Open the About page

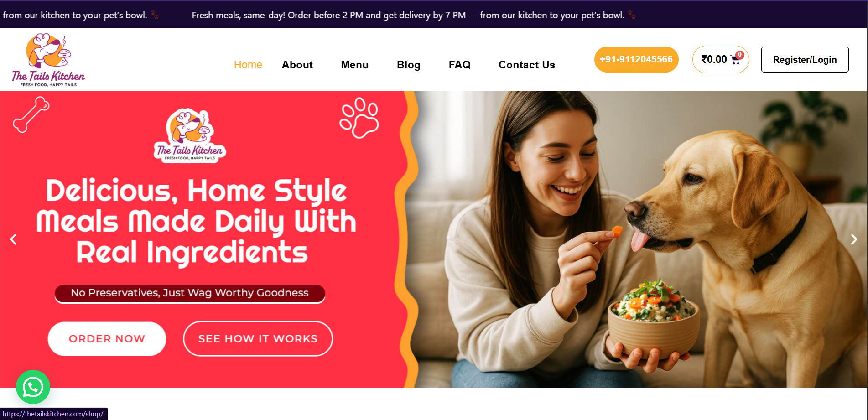(x=297, y=65)
